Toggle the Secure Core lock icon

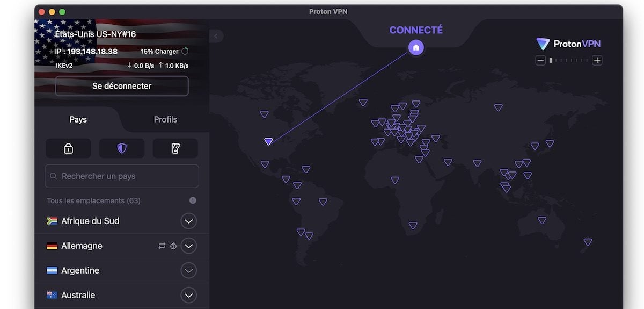[68, 148]
